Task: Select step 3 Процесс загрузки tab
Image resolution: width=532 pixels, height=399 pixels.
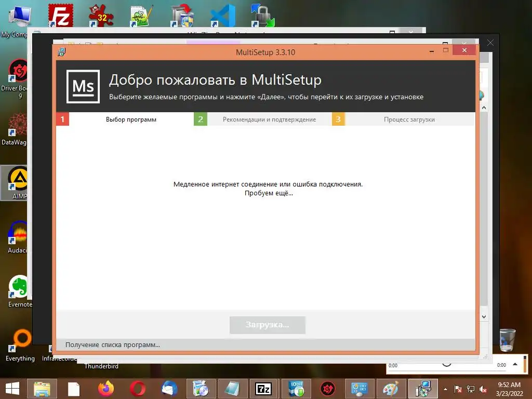Action: coord(403,119)
